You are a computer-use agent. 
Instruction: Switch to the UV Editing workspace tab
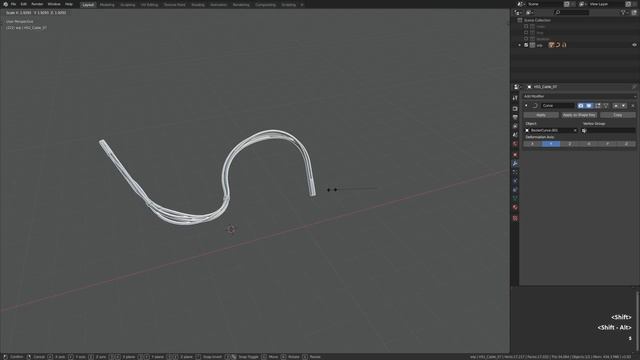[x=149, y=5]
